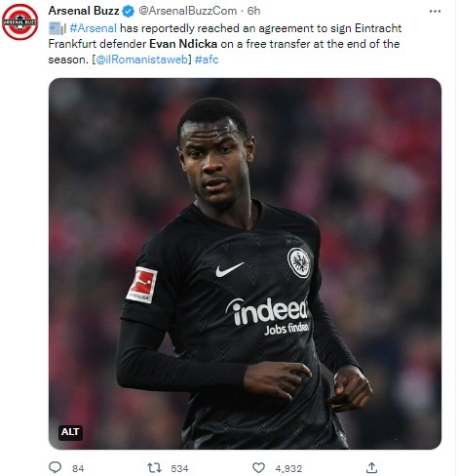Click the Arsenal Buzz display name
The width and height of the screenshot is (459, 476).
point(84,11)
